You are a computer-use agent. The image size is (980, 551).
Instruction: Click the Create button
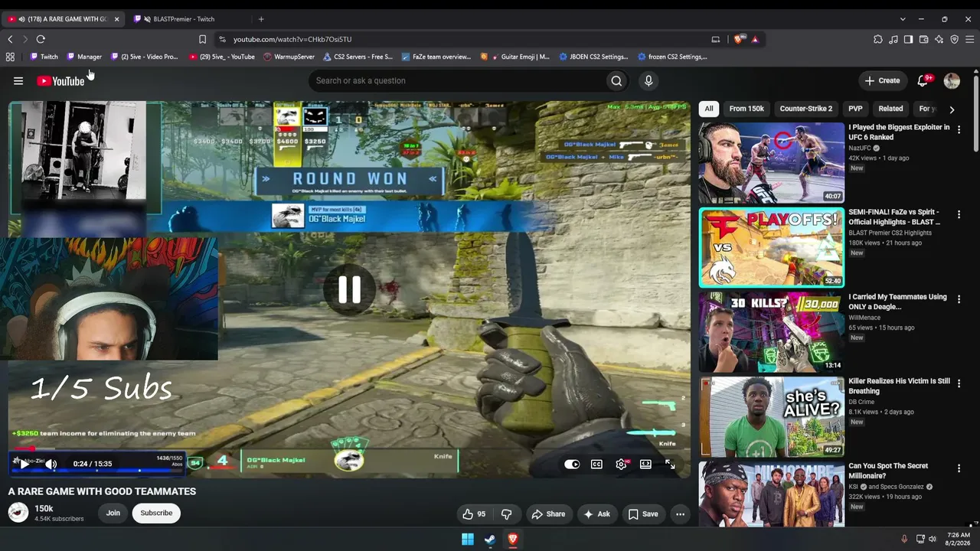click(x=882, y=80)
